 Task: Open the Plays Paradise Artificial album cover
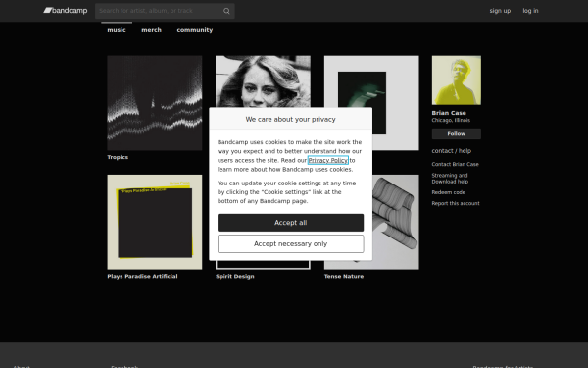[x=155, y=222]
